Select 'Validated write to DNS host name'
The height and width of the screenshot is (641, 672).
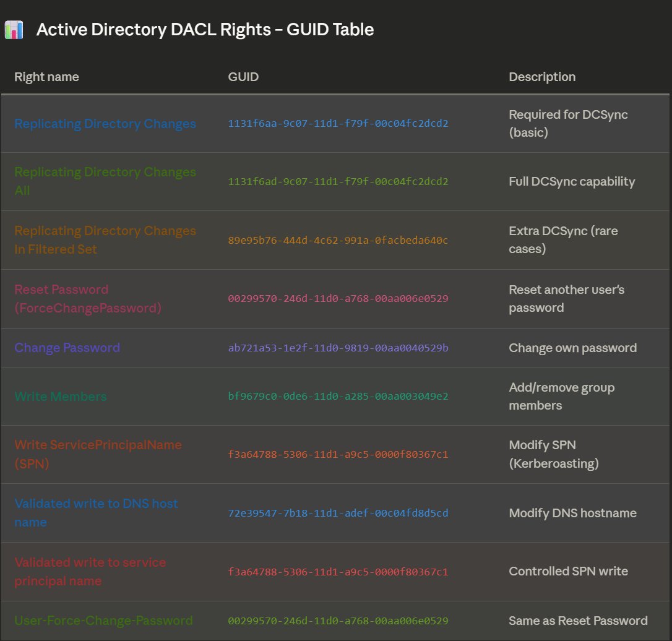tap(96, 513)
